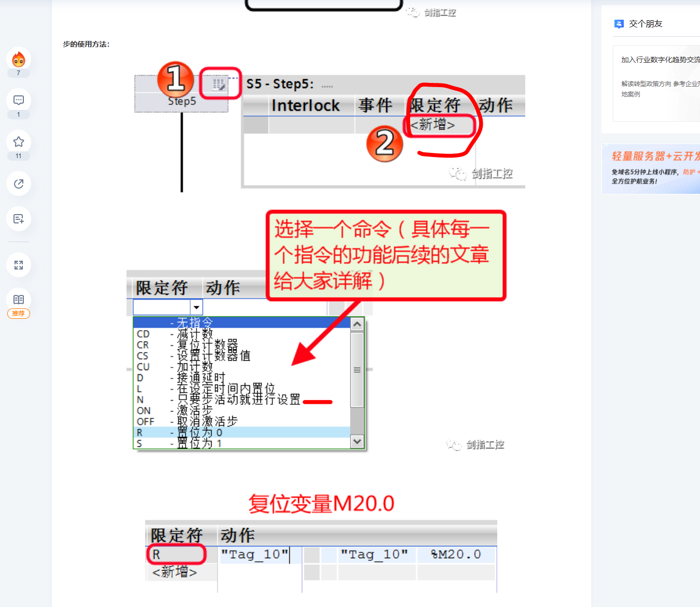700x607 pixels.
Task: Open the 限定符 dropdown arrow
Action: (197, 307)
